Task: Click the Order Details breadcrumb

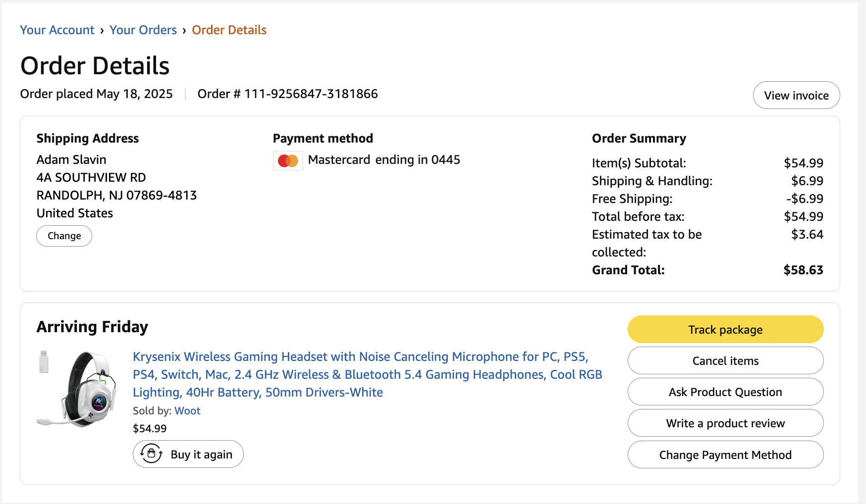Action: pos(229,30)
